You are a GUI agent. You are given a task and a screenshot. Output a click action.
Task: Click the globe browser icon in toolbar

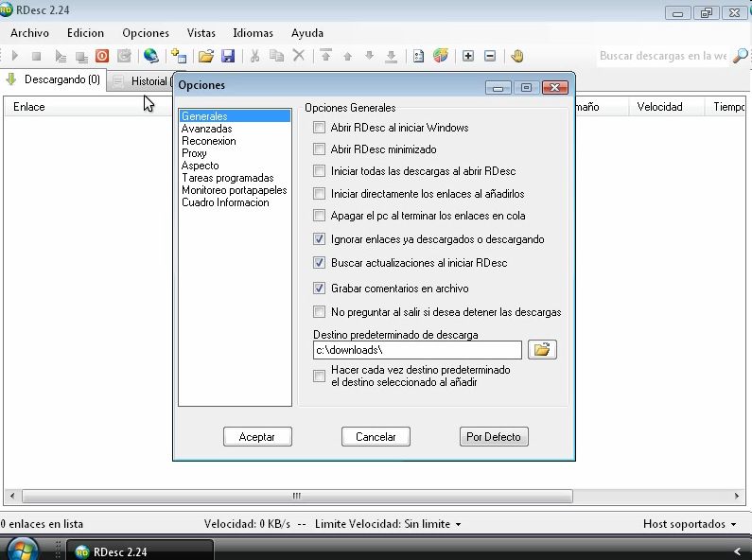[x=151, y=56]
